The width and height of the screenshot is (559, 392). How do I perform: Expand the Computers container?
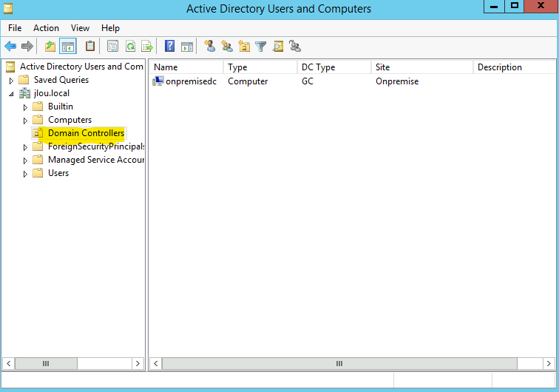point(25,121)
